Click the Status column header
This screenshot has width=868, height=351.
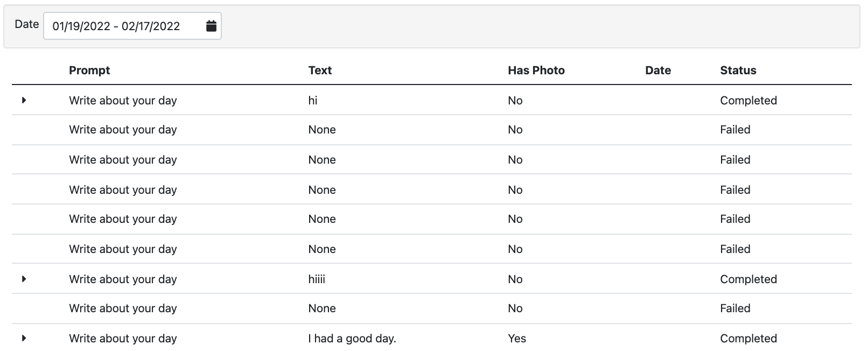[x=738, y=70]
